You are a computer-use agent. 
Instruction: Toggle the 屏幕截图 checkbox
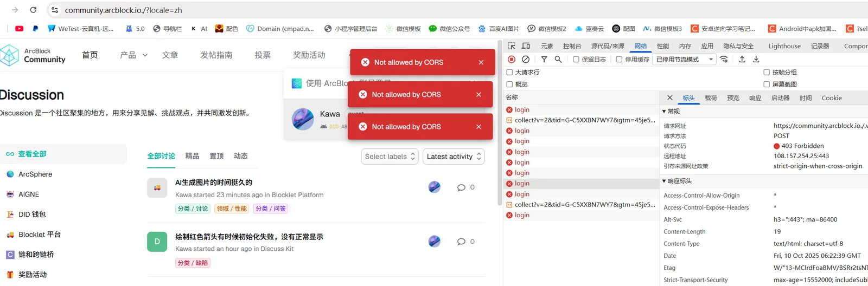pyautogui.click(x=767, y=84)
